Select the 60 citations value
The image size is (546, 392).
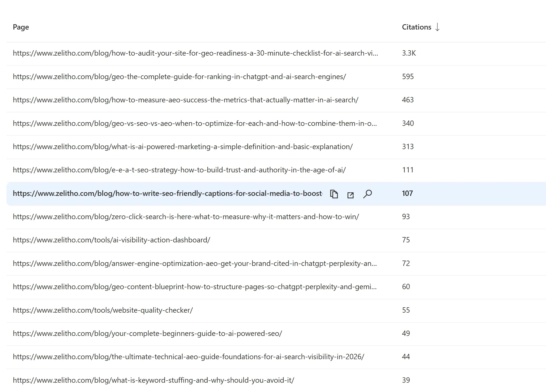point(406,287)
